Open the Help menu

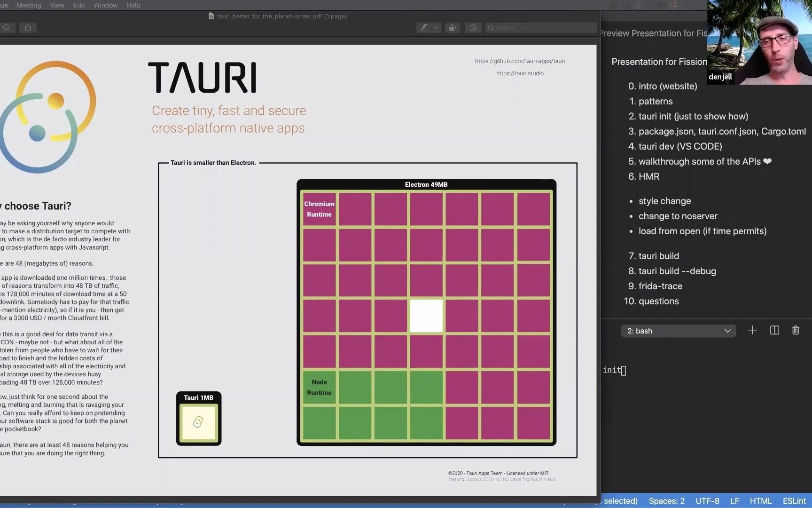[x=133, y=5]
